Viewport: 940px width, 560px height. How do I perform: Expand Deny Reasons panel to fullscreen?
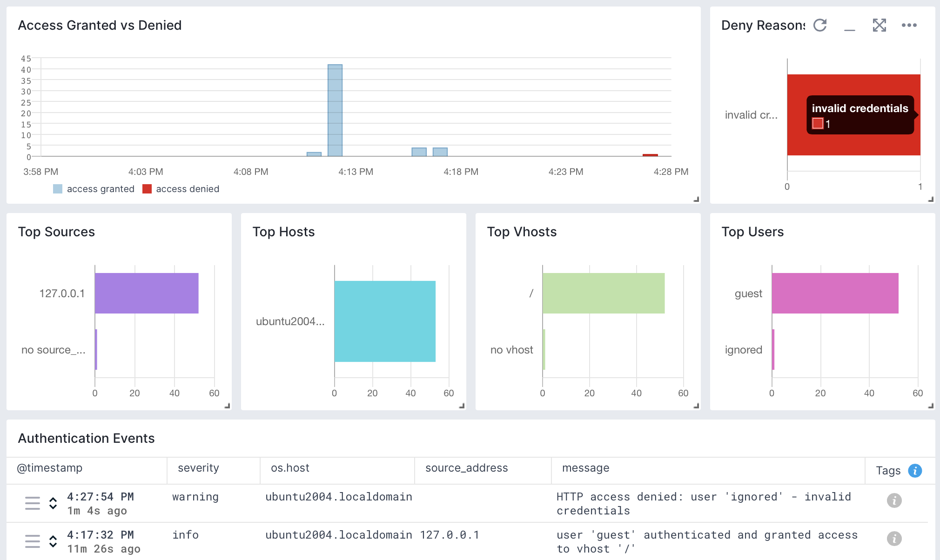(880, 25)
